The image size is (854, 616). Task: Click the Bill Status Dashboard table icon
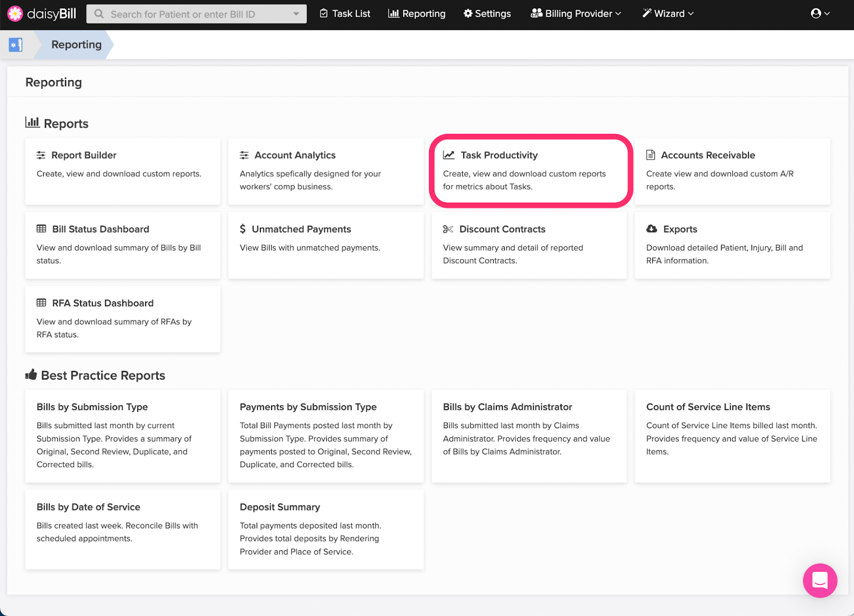[42, 229]
